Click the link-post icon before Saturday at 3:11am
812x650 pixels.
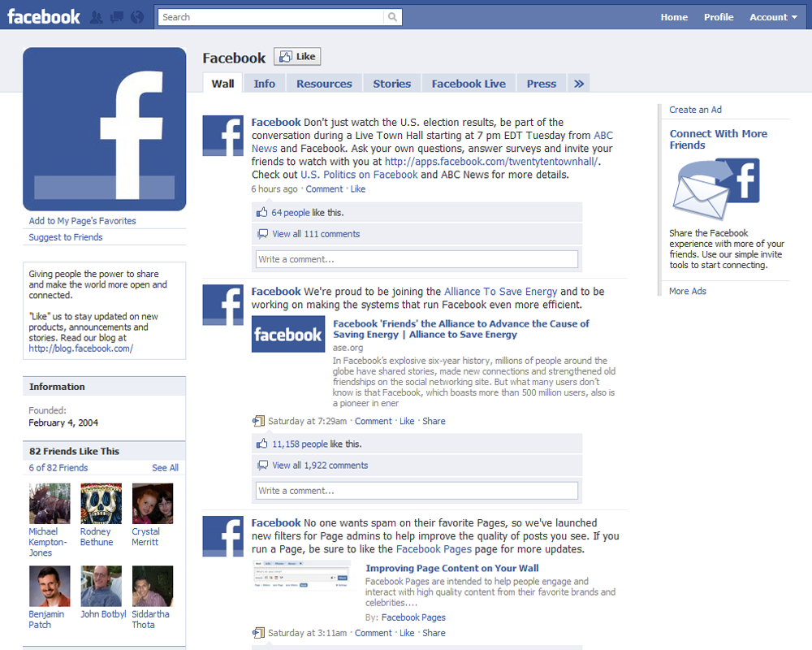258,633
